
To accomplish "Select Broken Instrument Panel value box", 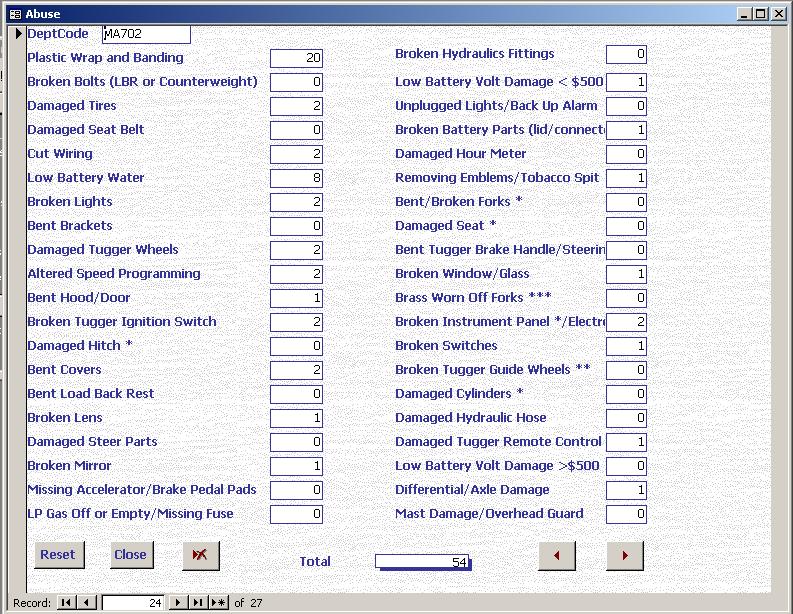I will (626, 322).
